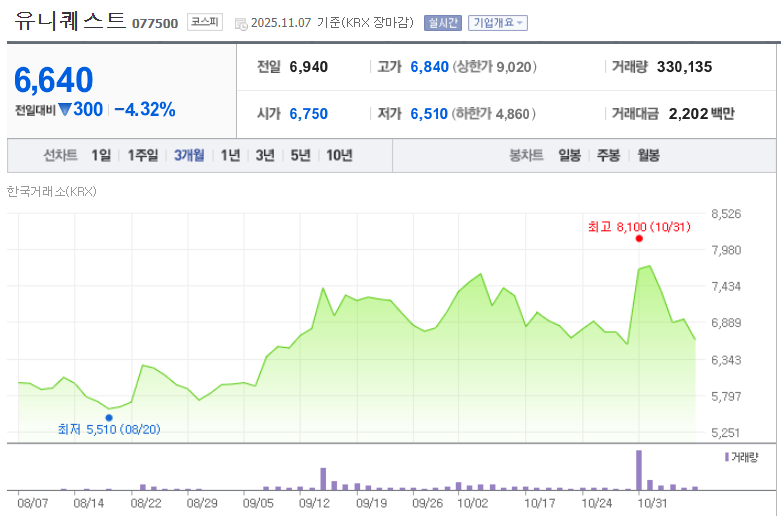The image size is (781, 516).
Task: Select the 5년 line chart tab
Action: [301, 155]
